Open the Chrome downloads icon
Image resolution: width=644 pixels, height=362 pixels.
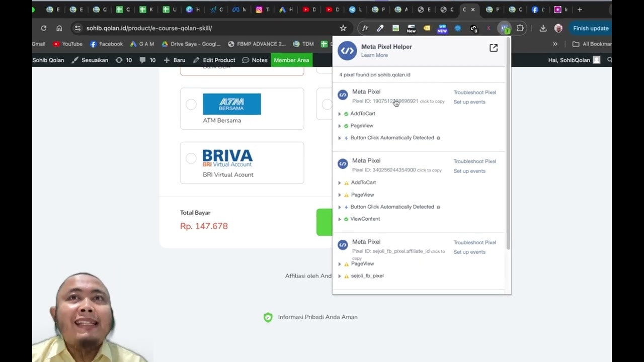point(543,28)
